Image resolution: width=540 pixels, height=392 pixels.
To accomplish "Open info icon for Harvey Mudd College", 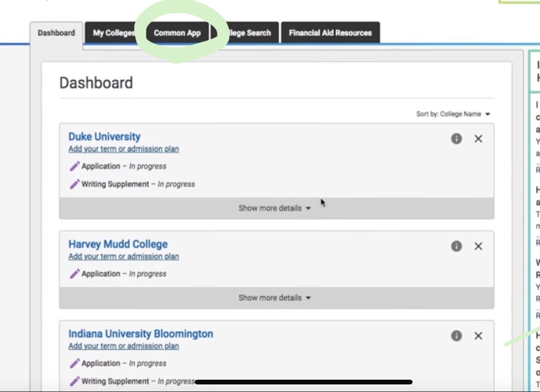I will (x=456, y=246).
